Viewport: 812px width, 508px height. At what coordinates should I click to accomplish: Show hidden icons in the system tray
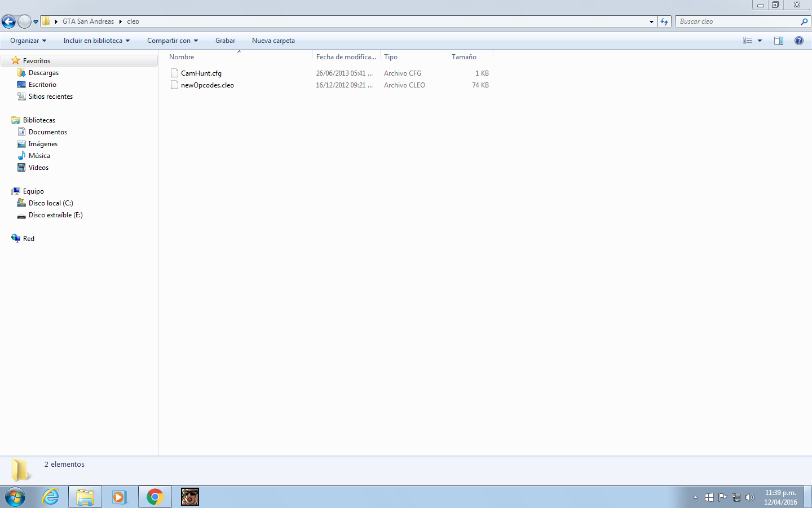(695, 497)
